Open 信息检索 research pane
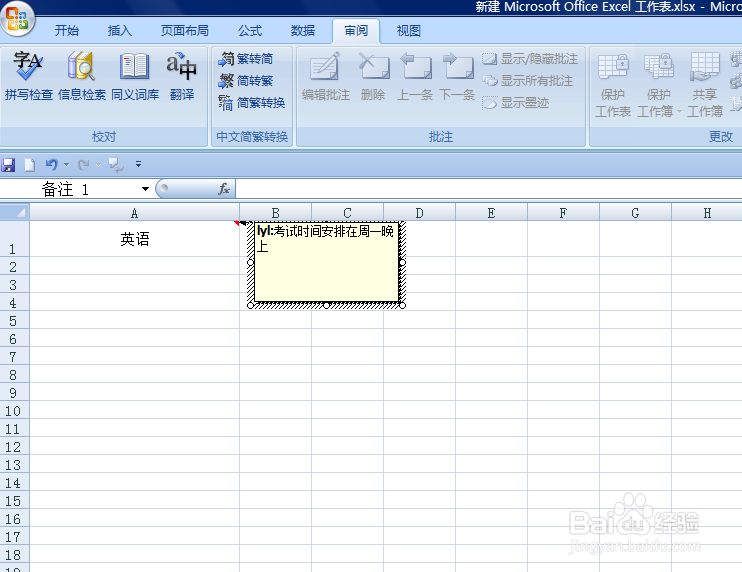 pos(82,76)
